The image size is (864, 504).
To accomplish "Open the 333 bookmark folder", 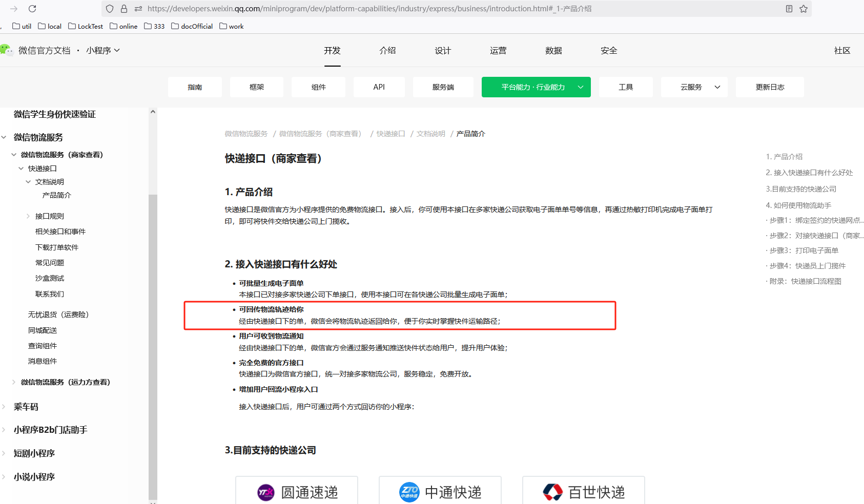I will (x=154, y=26).
